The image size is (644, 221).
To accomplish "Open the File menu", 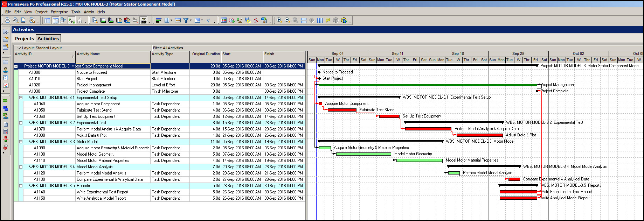I will pos(8,12).
